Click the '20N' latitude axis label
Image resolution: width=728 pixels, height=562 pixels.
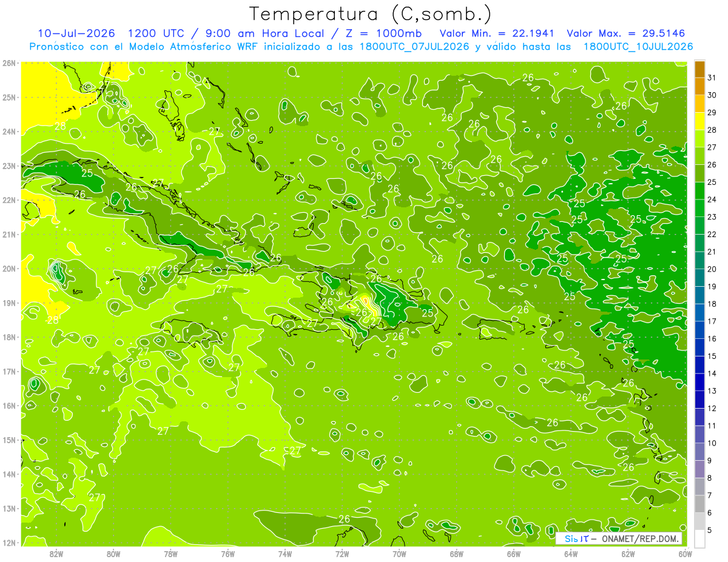(9, 269)
